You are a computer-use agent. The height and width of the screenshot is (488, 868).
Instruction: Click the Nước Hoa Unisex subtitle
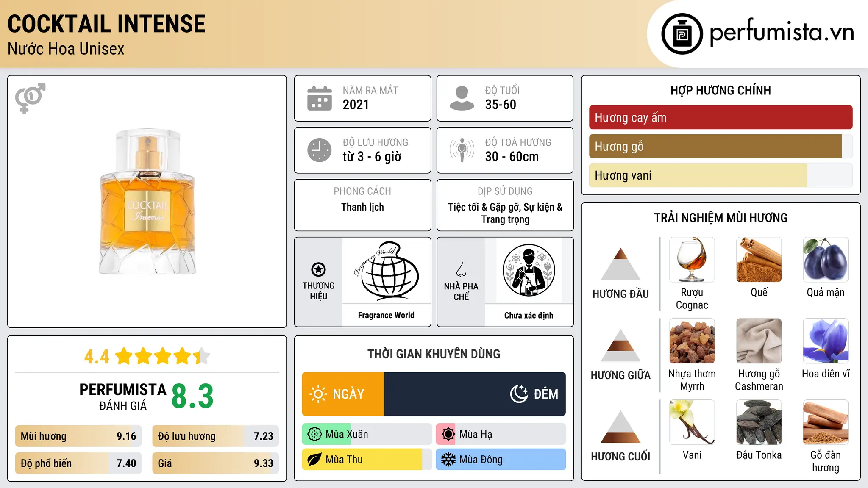click(66, 49)
